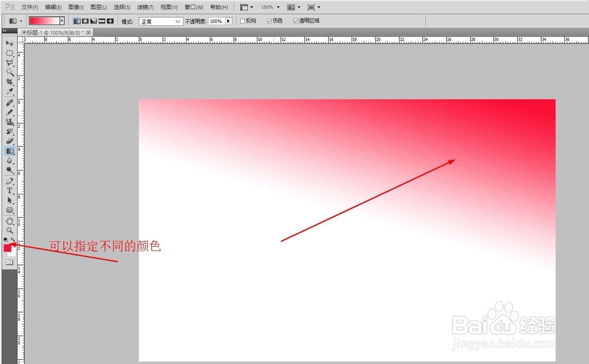Open the 窗口(W) menu

pos(194,7)
